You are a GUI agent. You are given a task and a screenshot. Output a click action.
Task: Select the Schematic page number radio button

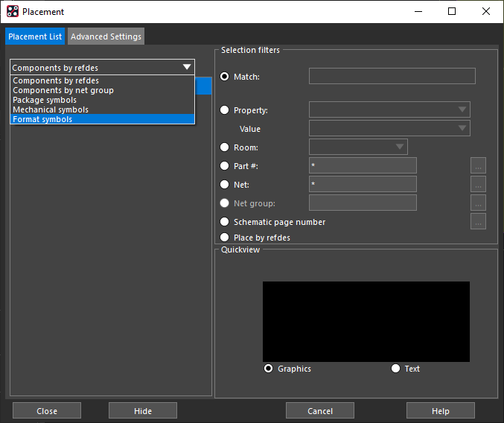(224, 222)
